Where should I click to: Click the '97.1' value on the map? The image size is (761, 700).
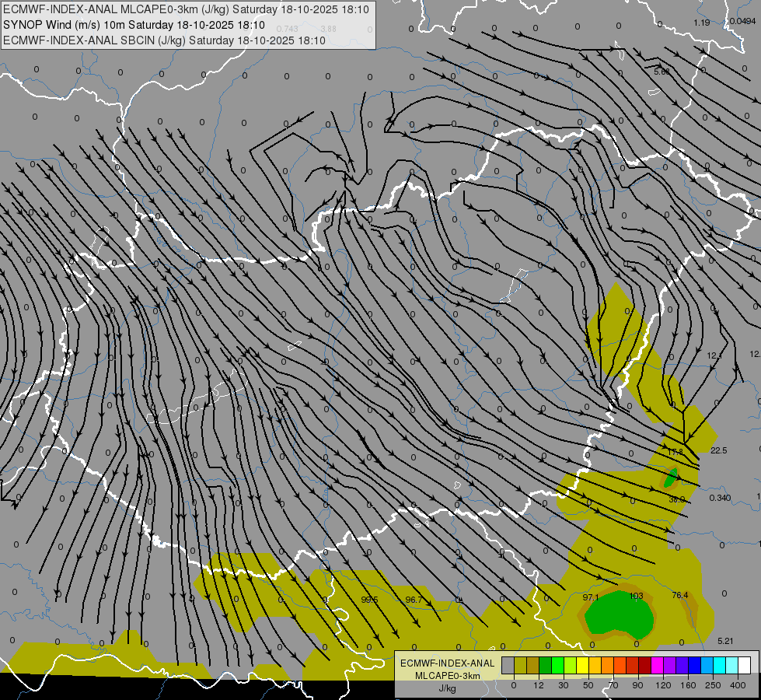(x=591, y=597)
